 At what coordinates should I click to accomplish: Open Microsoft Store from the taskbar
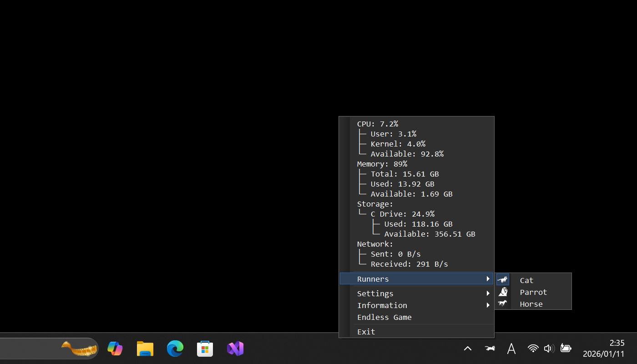point(205,349)
